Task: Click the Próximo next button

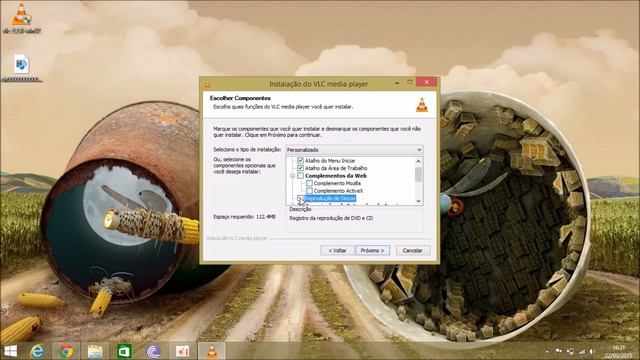Action: [372, 250]
